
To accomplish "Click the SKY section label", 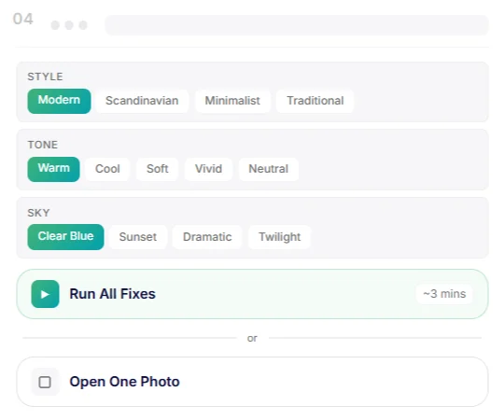I will coord(38,213).
